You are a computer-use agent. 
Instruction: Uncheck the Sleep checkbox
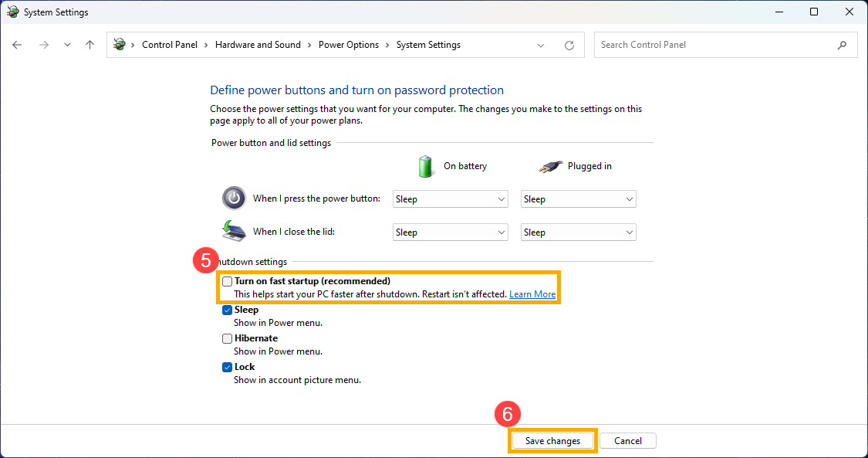pyautogui.click(x=227, y=310)
